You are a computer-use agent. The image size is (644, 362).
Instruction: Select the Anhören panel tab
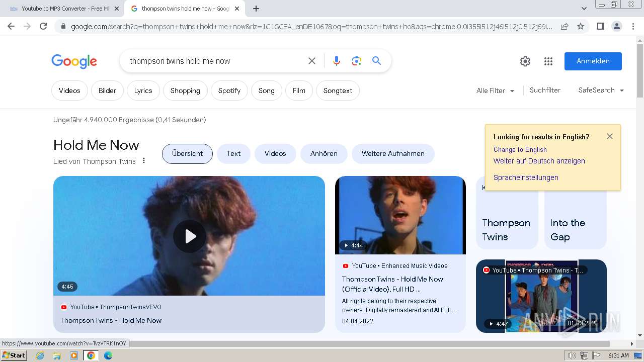click(324, 153)
